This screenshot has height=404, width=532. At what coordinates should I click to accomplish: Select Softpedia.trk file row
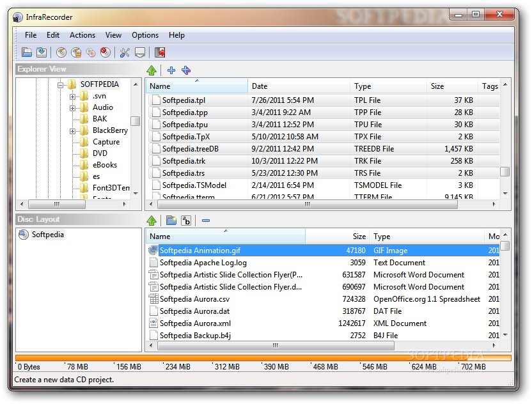click(x=324, y=161)
